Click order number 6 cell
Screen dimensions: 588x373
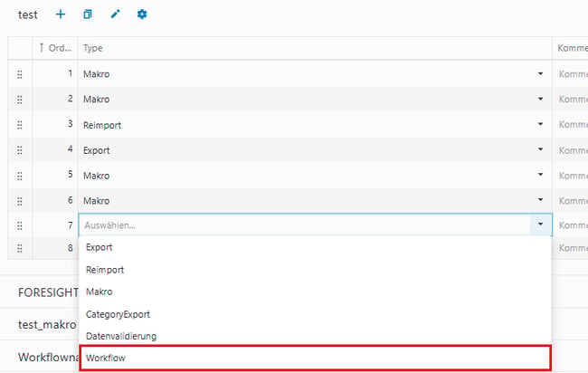(55, 200)
